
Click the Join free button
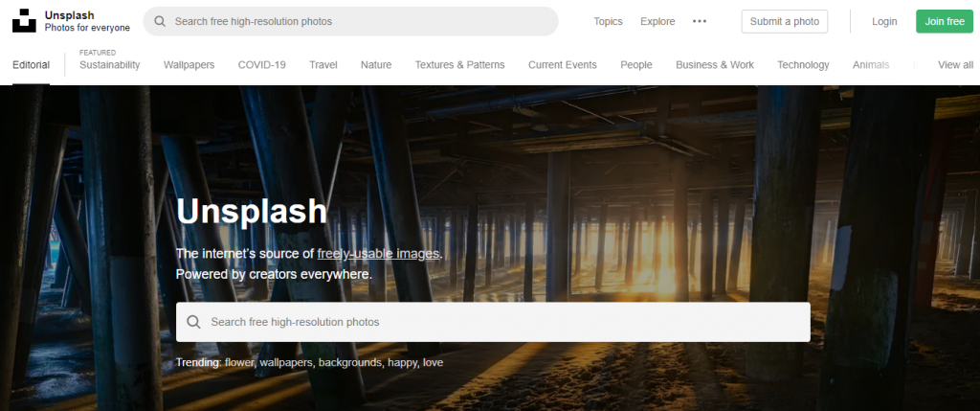(945, 21)
